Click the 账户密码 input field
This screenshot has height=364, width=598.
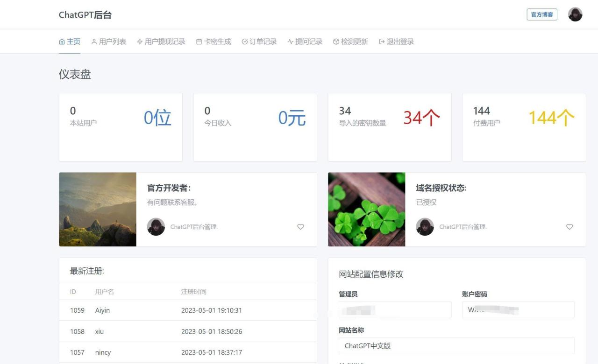pos(518,310)
